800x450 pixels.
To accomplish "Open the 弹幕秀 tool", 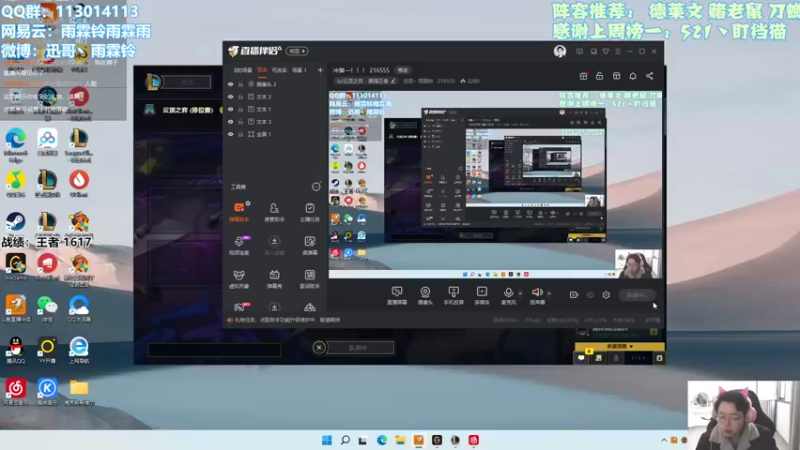I will pyautogui.click(x=274, y=279).
